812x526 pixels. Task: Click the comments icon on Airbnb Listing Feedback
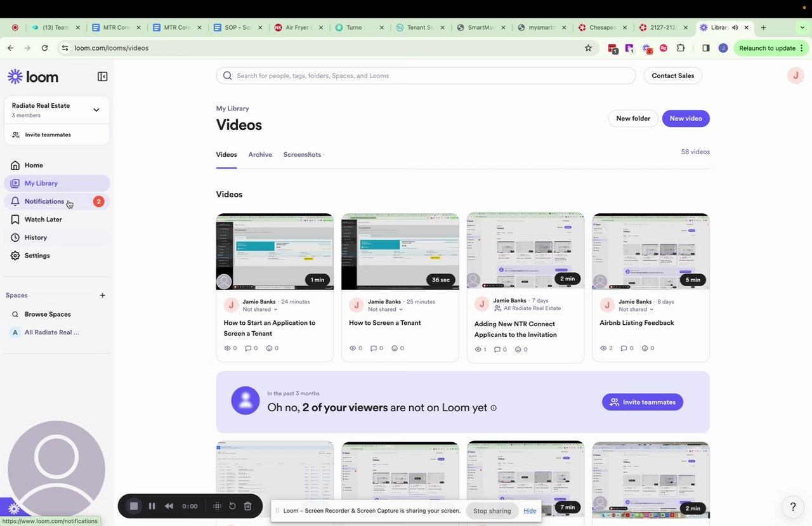pyautogui.click(x=625, y=348)
